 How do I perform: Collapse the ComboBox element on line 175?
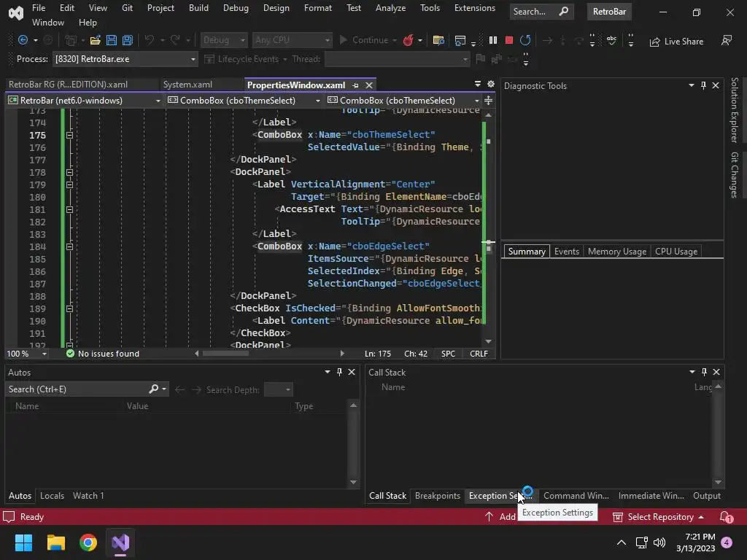69,135
